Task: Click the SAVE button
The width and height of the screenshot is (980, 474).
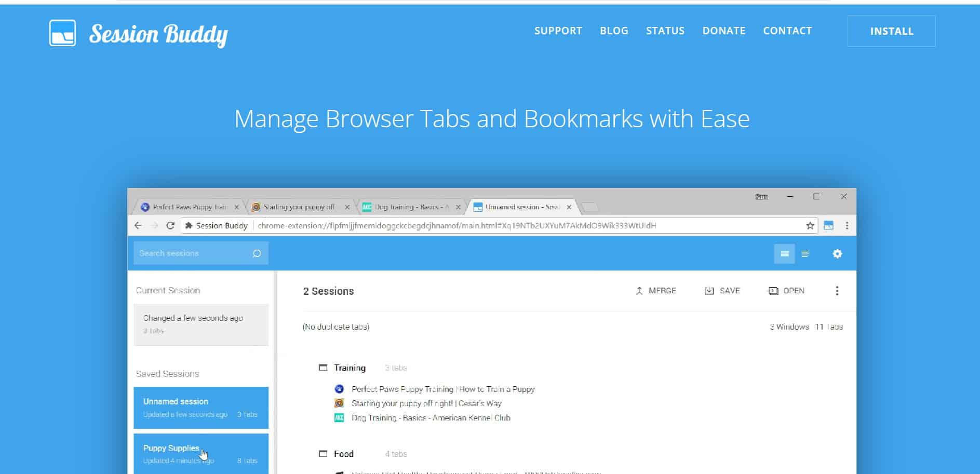Action: pyautogui.click(x=722, y=291)
